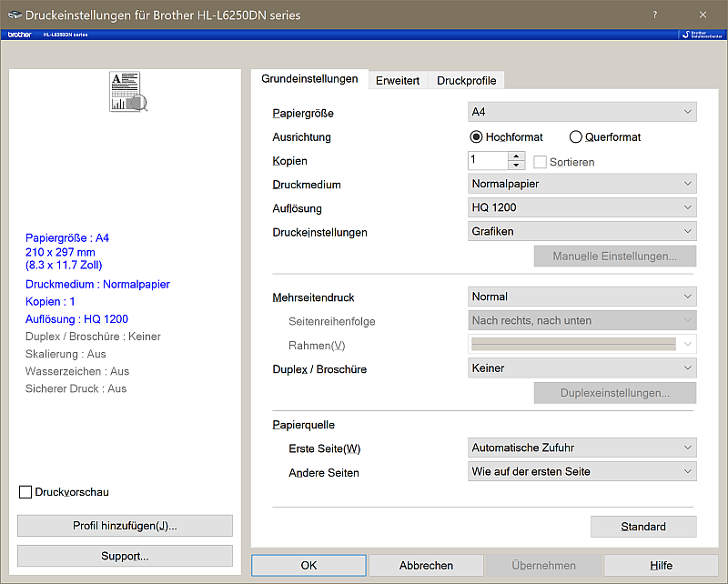Click into the Kopien number field
This screenshot has width=728, height=584.
(488, 161)
